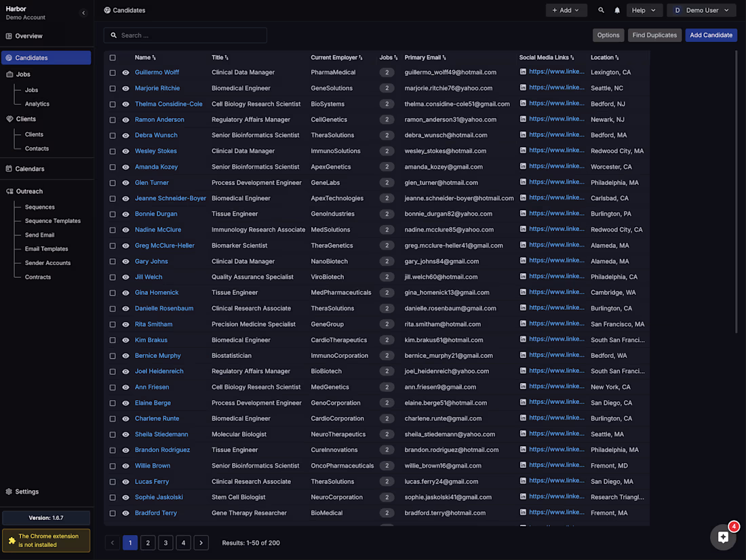Go to page 3 of results
The width and height of the screenshot is (746, 560).
click(x=165, y=542)
